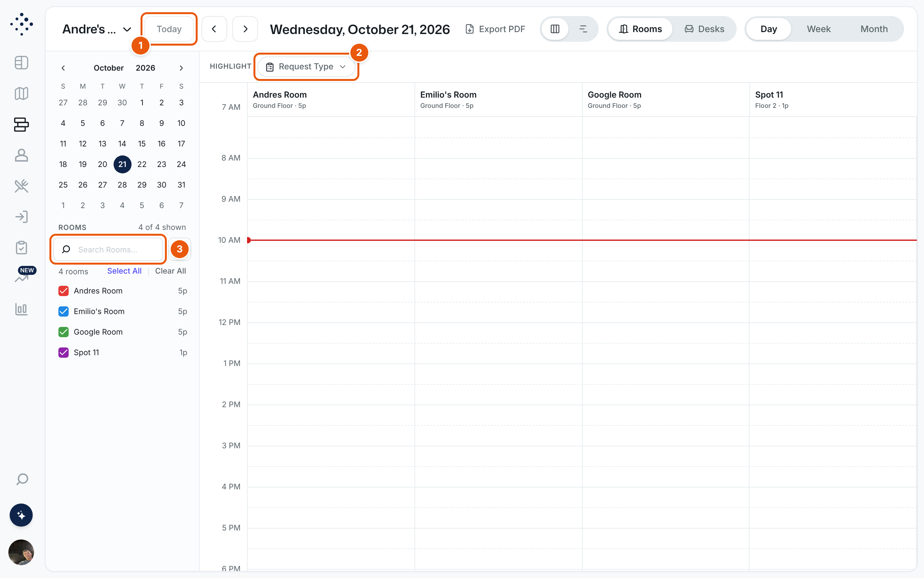The image size is (924, 578).
Task: Open the bar chart analytics icon
Action: coord(21,309)
